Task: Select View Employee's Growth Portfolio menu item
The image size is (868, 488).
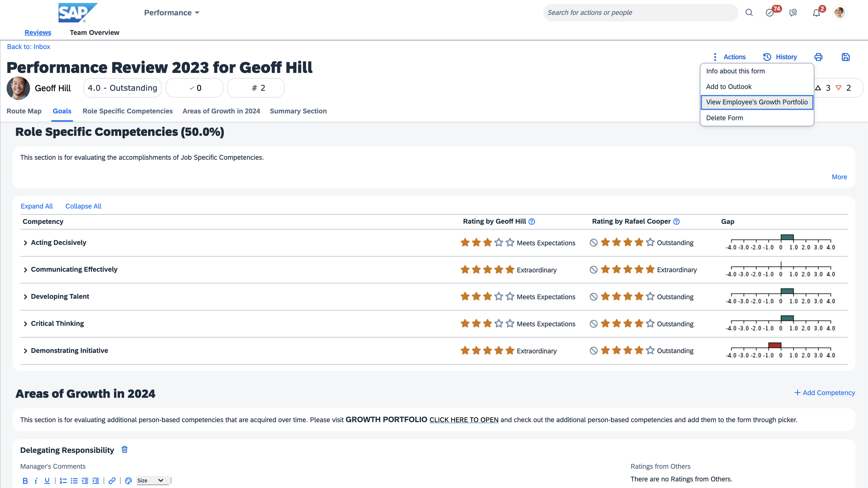Action: [757, 102]
